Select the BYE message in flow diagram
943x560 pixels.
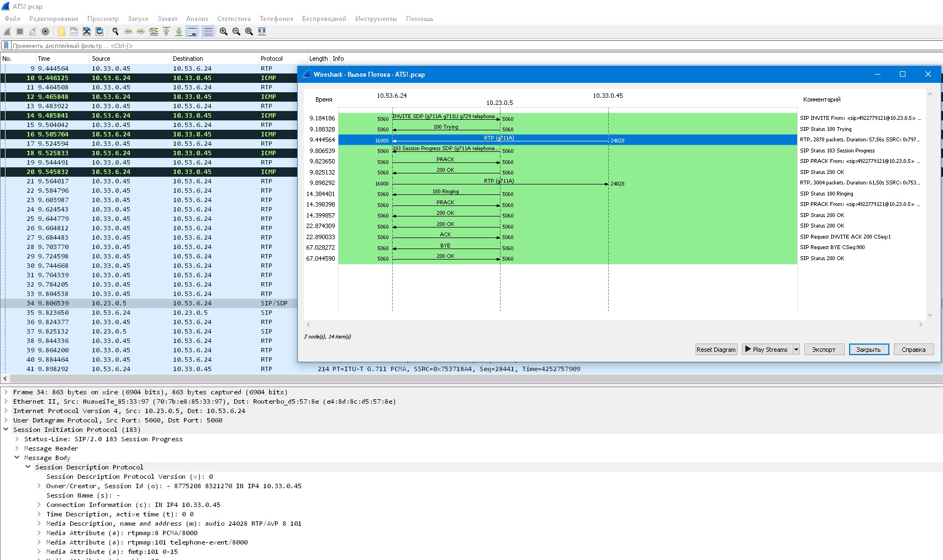446,247
